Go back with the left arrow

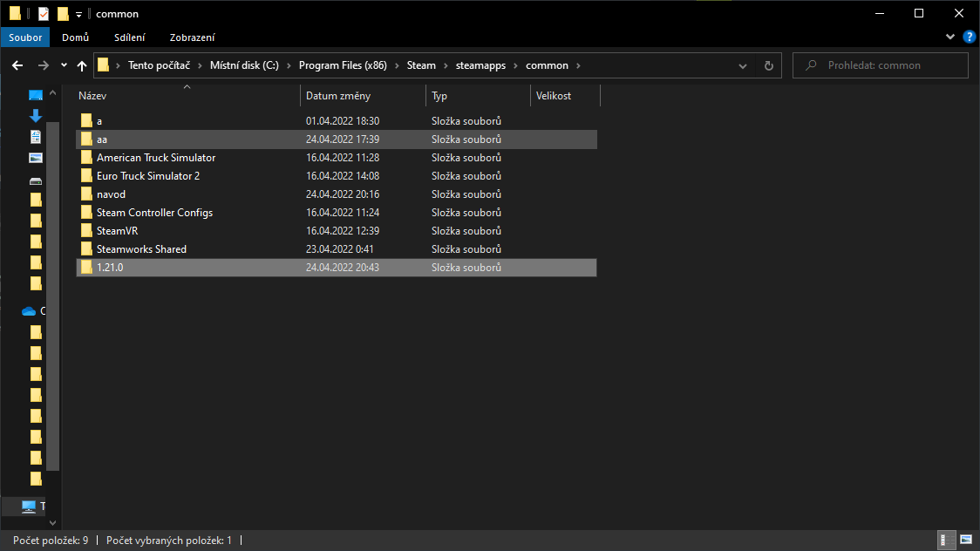pyautogui.click(x=17, y=65)
